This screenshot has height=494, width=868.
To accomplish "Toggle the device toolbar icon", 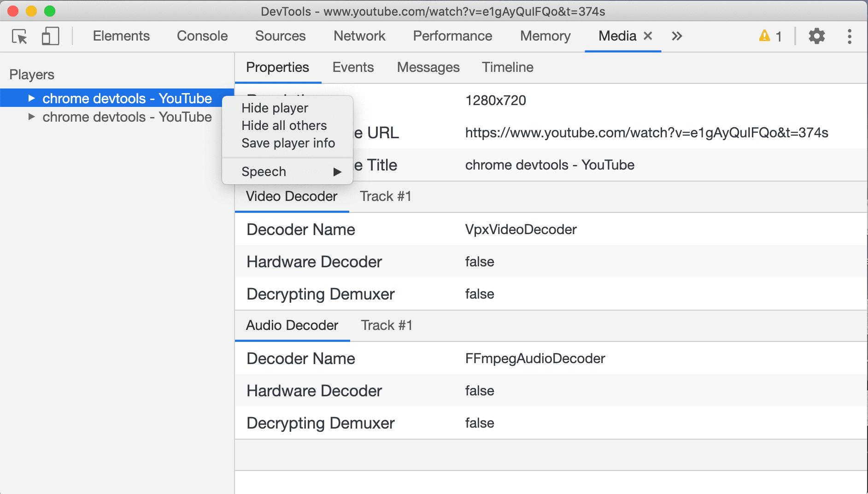I will pyautogui.click(x=50, y=36).
